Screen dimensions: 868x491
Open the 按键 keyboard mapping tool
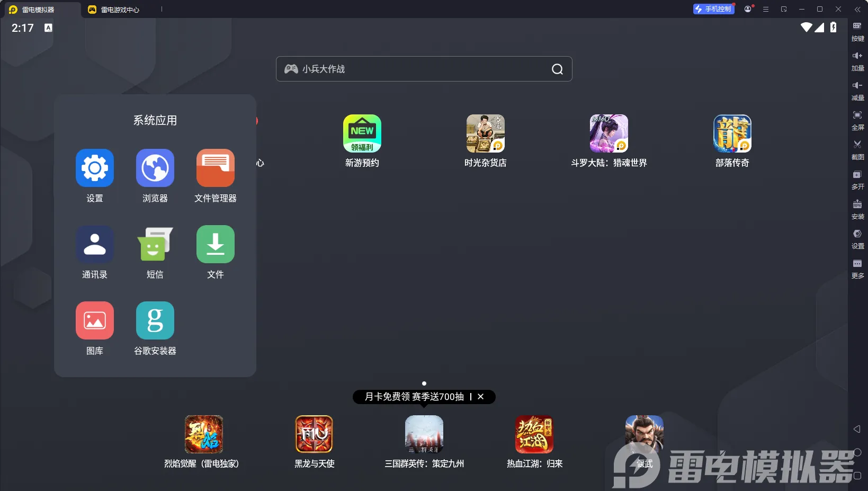[x=858, y=32]
